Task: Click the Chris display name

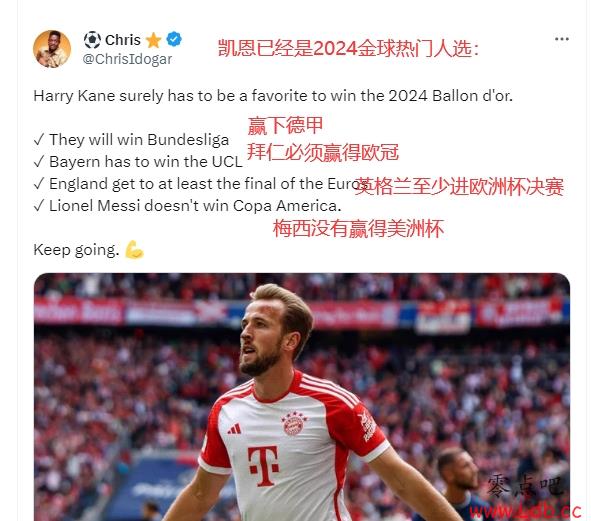Action: click(123, 40)
